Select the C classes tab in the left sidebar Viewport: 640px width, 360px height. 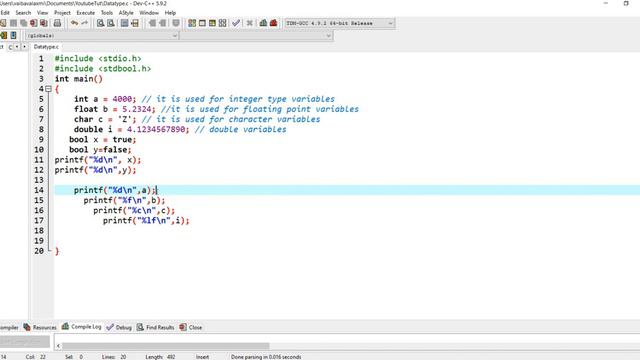[10, 47]
